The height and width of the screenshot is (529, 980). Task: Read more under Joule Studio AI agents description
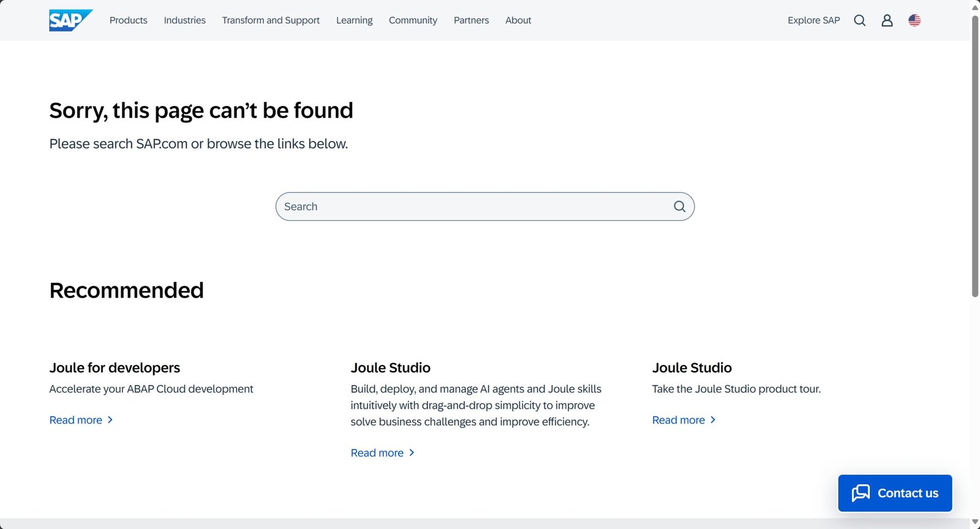click(383, 452)
